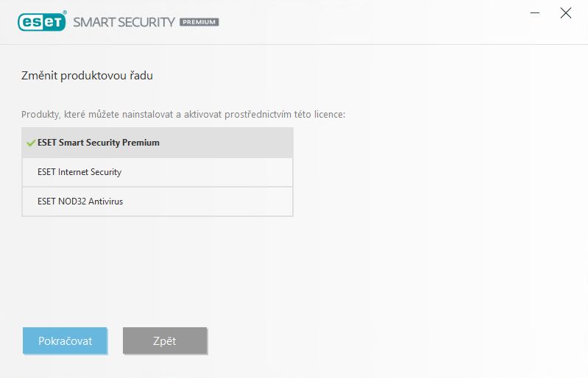Continue with the Pokračovat button

click(x=65, y=340)
